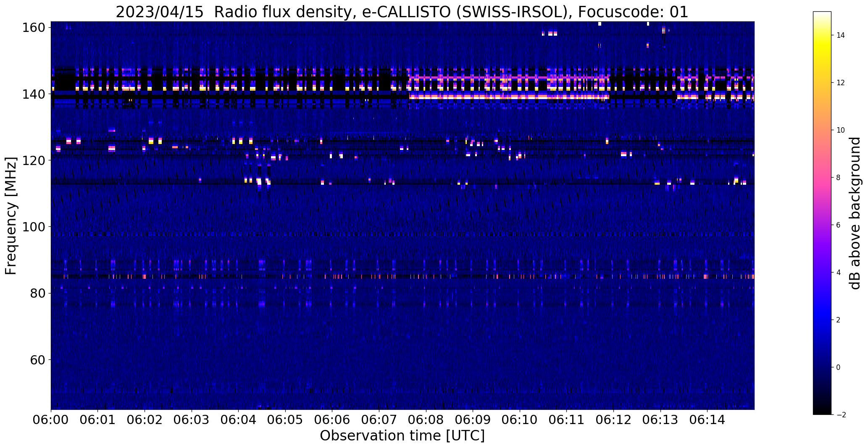Click the 06:02 time tick label
The height and width of the screenshot is (448, 868).
(145, 419)
